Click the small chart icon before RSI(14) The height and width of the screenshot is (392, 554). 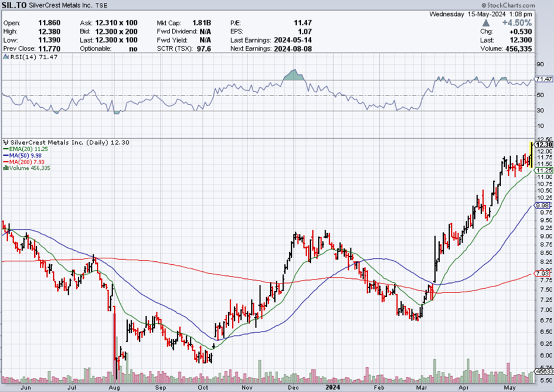pyautogui.click(x=6, y=57)
